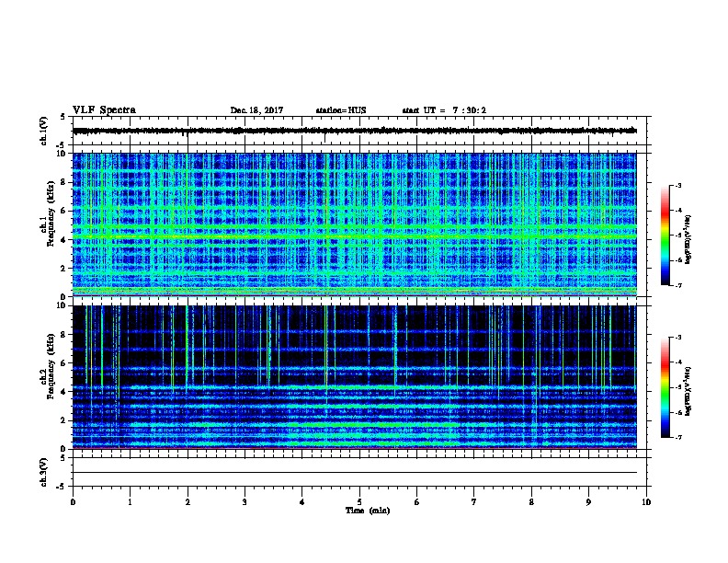Click the log(PSD) label of the ch.2 color bar
Image resolution: width=728 pixels, height=563 pixels.
(688, 391)
